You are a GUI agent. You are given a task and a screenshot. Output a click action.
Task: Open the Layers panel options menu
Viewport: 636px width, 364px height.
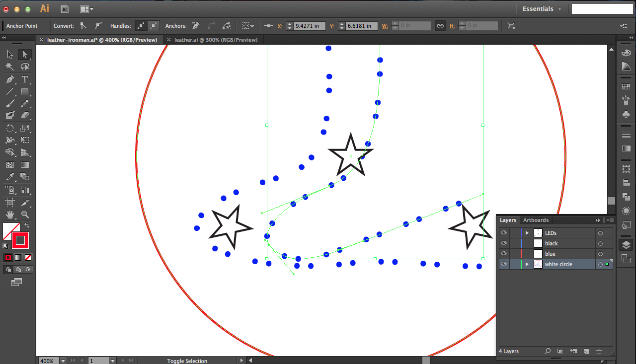pos(610,220)
